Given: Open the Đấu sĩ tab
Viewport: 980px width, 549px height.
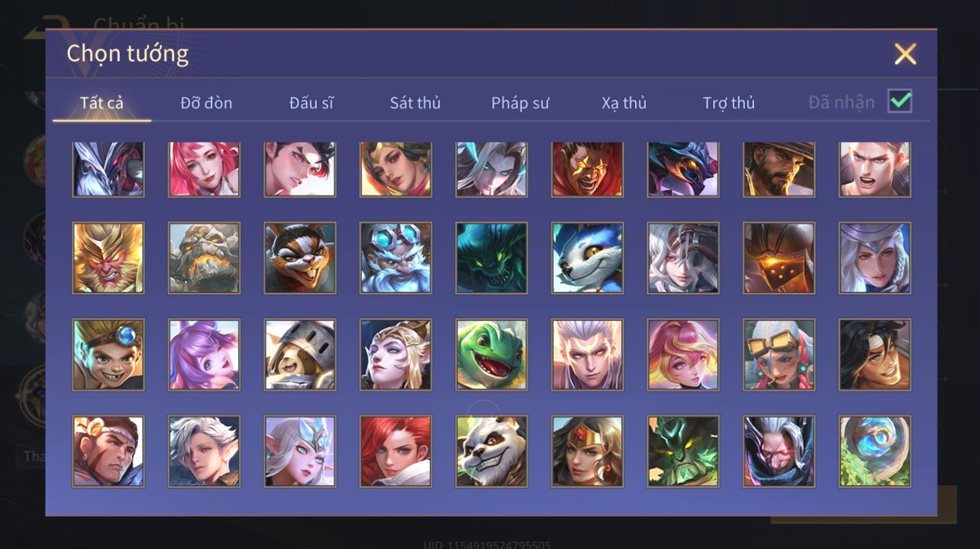Looking at the screenshot, I should click(311, 103).
